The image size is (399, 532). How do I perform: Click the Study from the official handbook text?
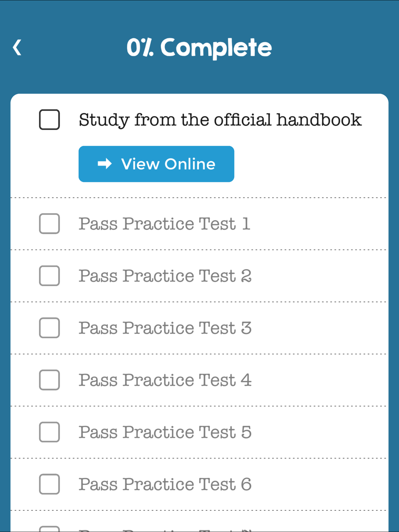pos(220,120)
